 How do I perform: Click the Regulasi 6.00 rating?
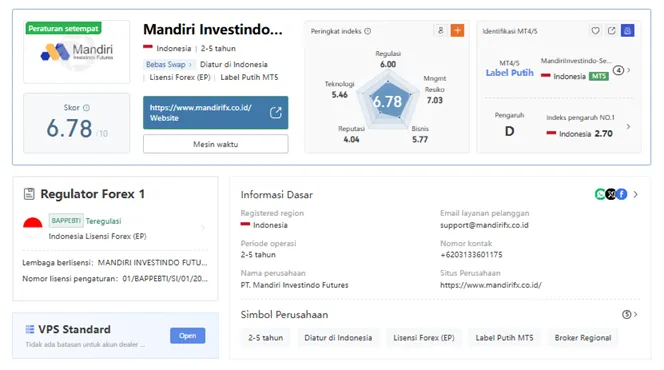point(388,59)
